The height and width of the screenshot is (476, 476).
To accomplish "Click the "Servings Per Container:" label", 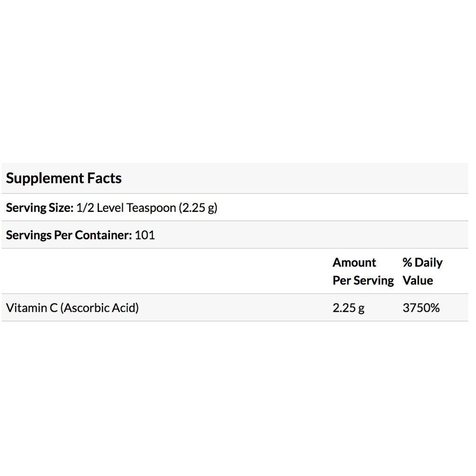I will click(69, 235).
